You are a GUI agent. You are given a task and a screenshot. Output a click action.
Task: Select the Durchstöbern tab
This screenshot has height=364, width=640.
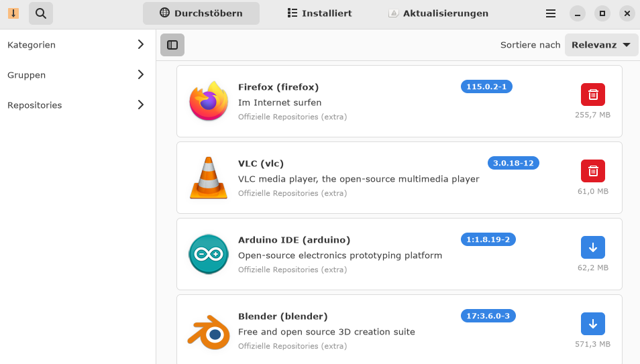(x=201, y=13)
